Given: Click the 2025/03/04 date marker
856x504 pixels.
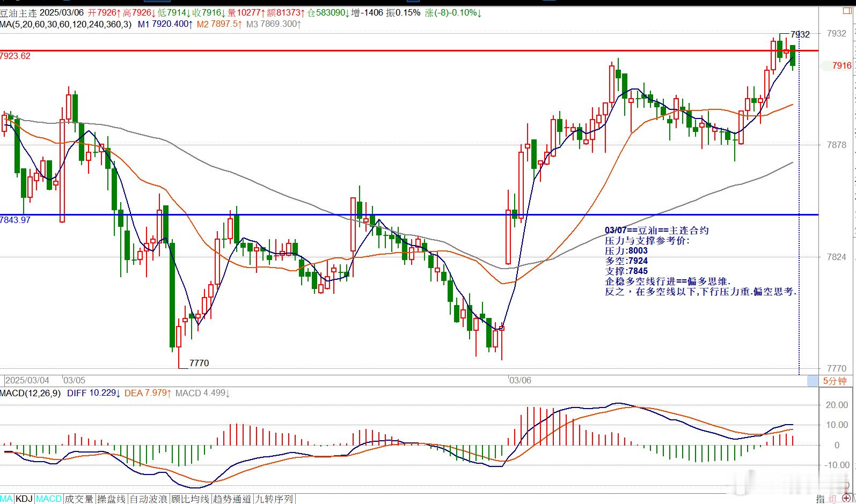Looking at the screenshot, I should [27, 380].
